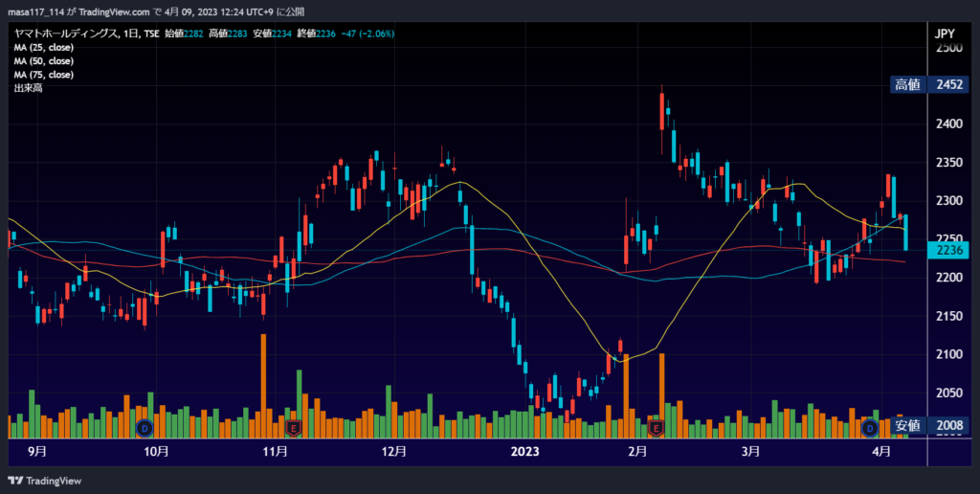Click the 12月 time axis label

point(393,452)
